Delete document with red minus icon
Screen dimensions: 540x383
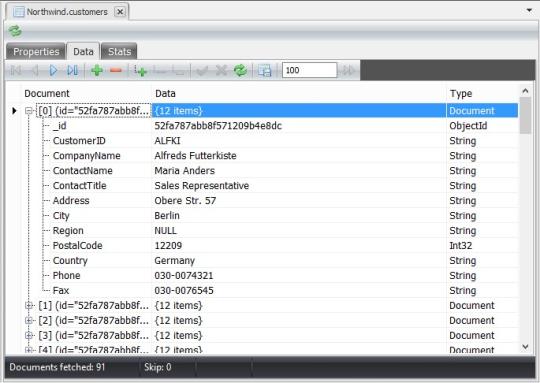pos(116,71)
